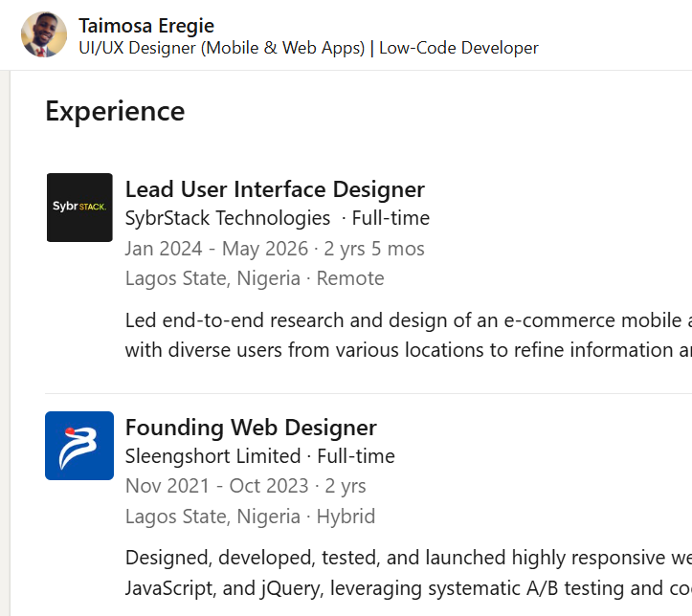This screenshot has width=692, height=616.
Task: Select the Founding Web Designer title
Action: (251, 428)
